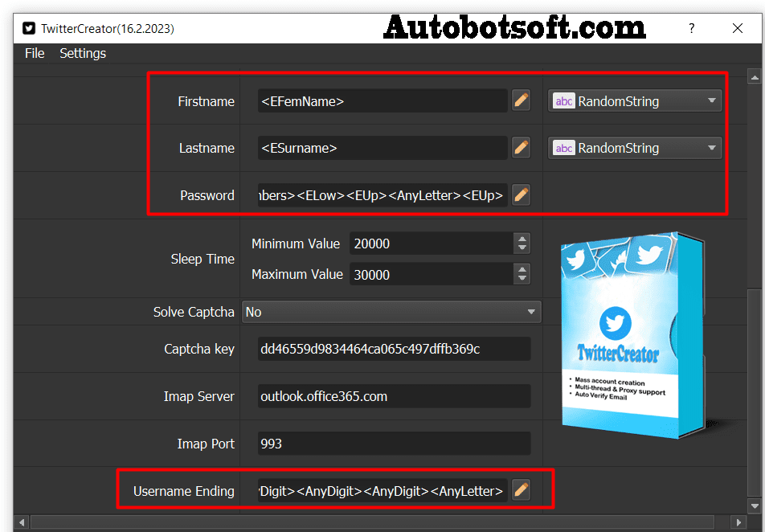Viewport: 765px width, 532px height.
Task: Click the vertical scrollbar thumb
Action: click(755, 394)
